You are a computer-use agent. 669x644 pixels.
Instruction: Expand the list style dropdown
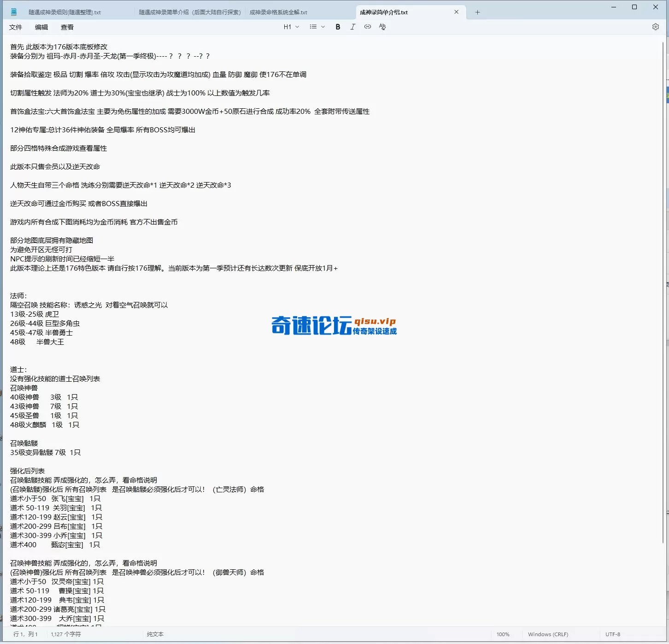(x=323, y=27)
